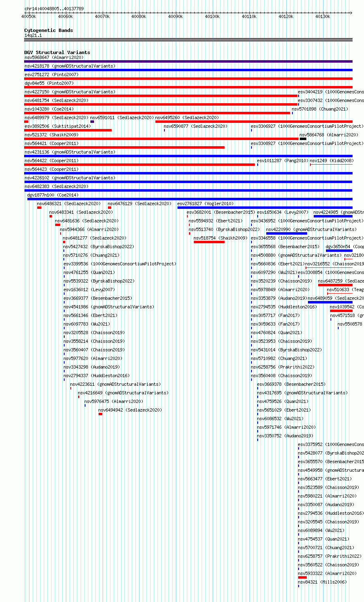364x602 pixels.
Task: Click the nsv4227150 gnomAD variant label
Action: click(x=70, y=92)
